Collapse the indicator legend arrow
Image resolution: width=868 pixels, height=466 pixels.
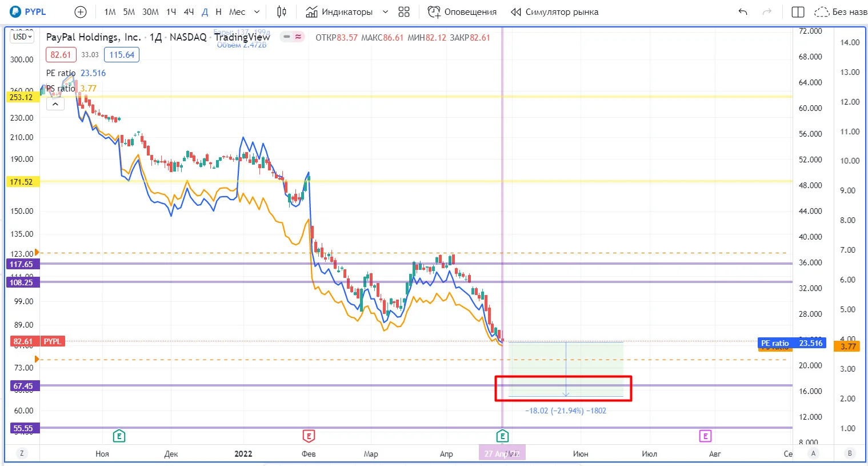point(55,104)
